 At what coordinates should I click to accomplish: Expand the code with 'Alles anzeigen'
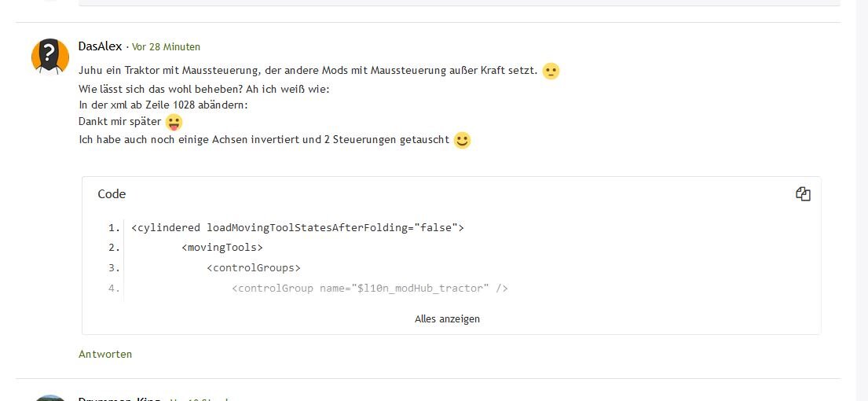(x=447, y=318)
